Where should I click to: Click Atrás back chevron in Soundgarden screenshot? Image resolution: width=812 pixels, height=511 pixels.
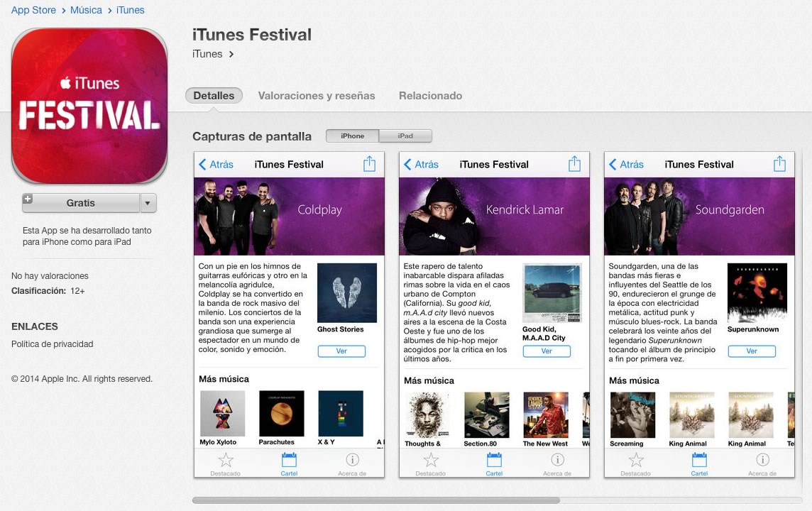click(613, 165)
